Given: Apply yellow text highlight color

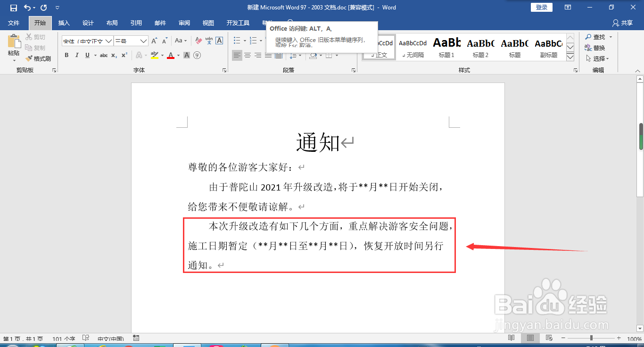Looking at the screenshot, I should (154, 55).
